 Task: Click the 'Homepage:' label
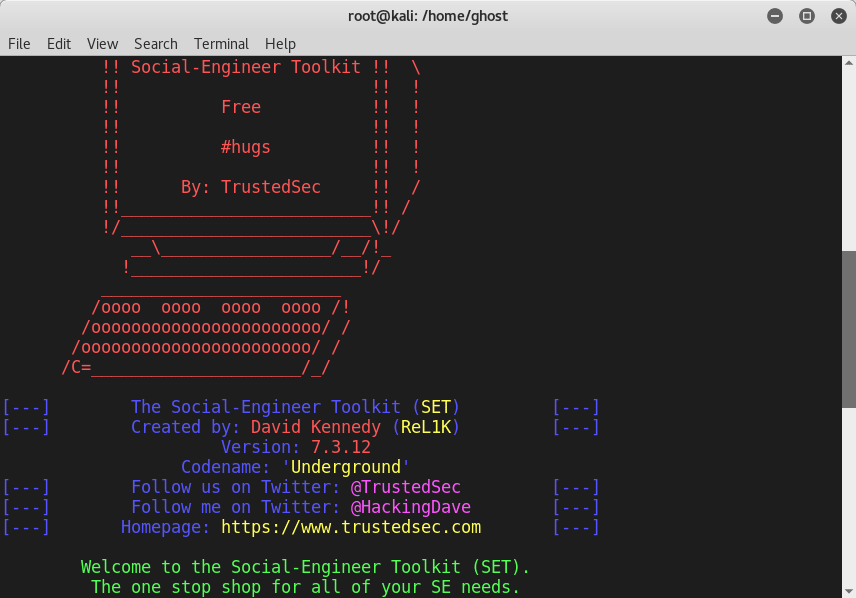point(165,527)
